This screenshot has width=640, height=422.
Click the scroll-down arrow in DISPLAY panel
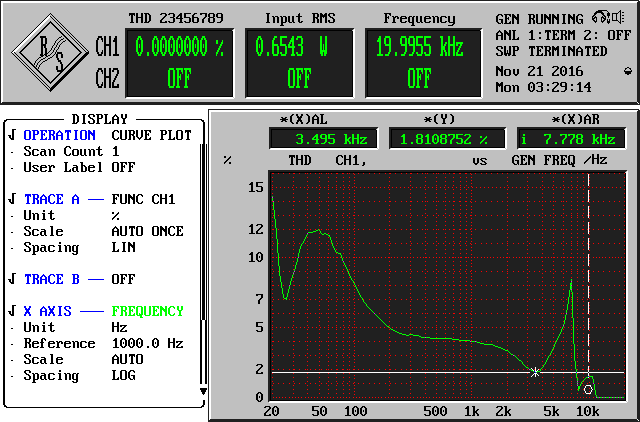click(x=203, y=391)
